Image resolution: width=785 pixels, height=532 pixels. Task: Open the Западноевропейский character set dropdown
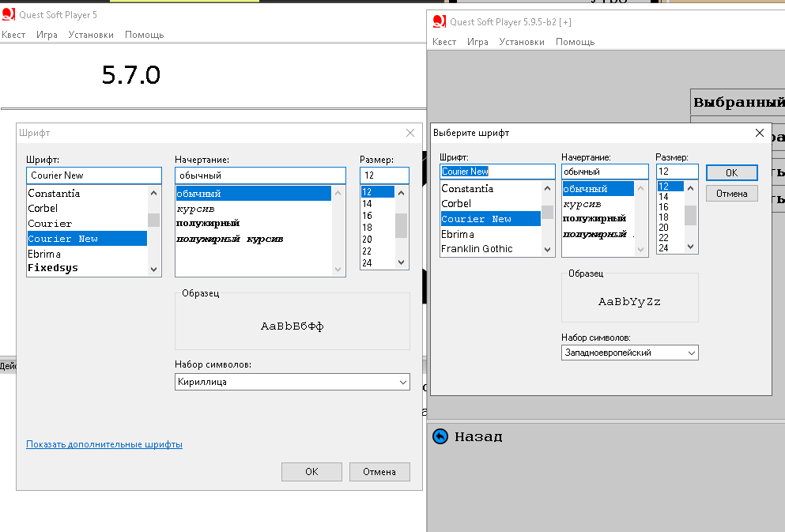[x=692, y=353]
